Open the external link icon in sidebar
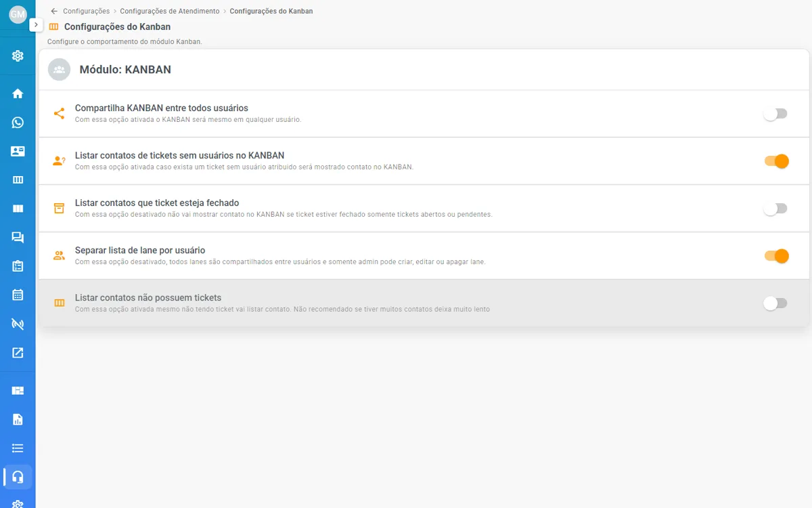812x508 pixels. (18, 352)
